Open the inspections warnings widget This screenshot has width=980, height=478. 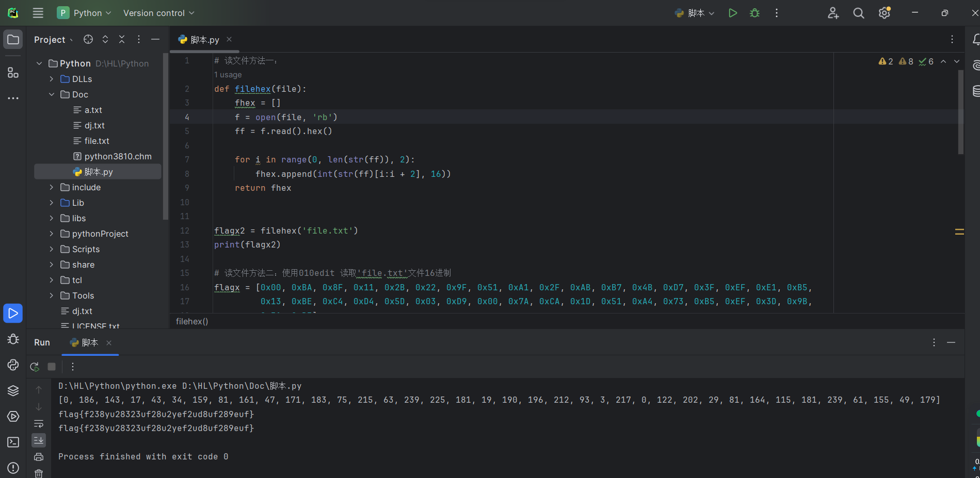[x=906, y=61]
